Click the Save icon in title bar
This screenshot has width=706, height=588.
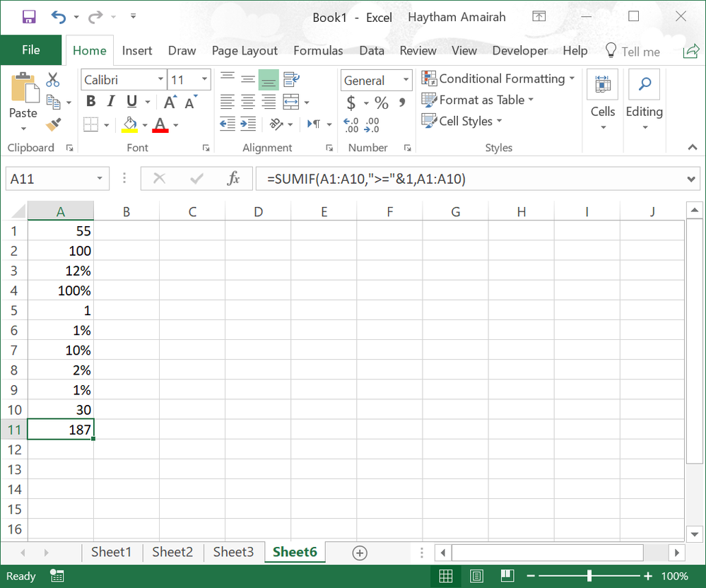coord(29,17)
